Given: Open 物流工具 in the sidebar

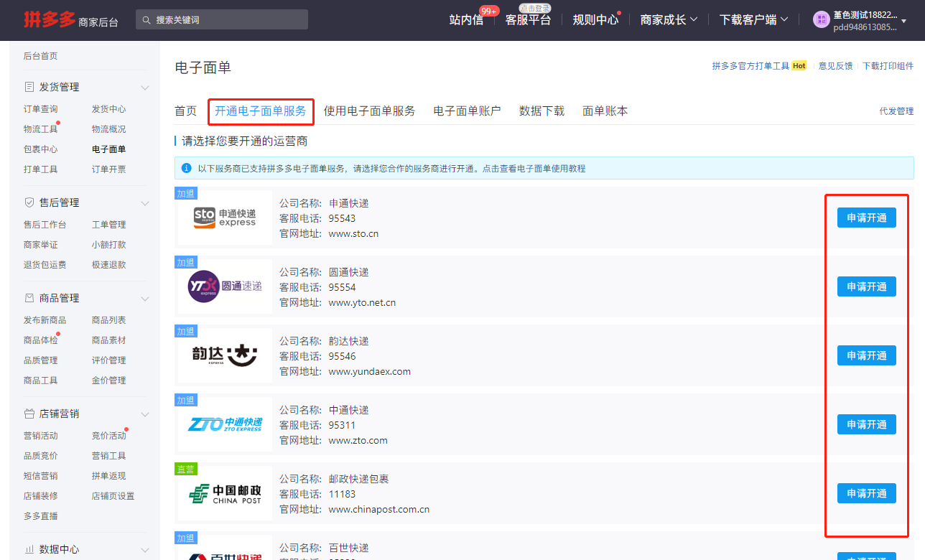Looking at the screenshot, I should [40, 129].
